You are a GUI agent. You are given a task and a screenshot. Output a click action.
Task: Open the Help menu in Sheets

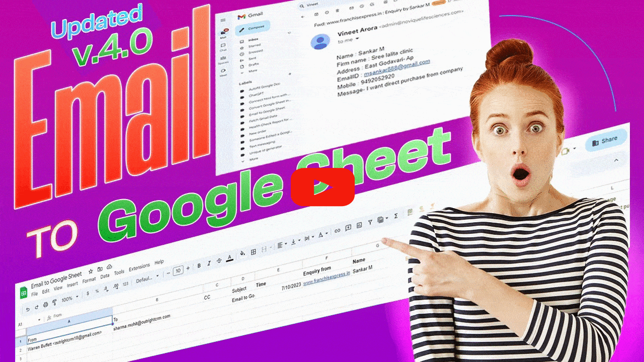(159, 262)
